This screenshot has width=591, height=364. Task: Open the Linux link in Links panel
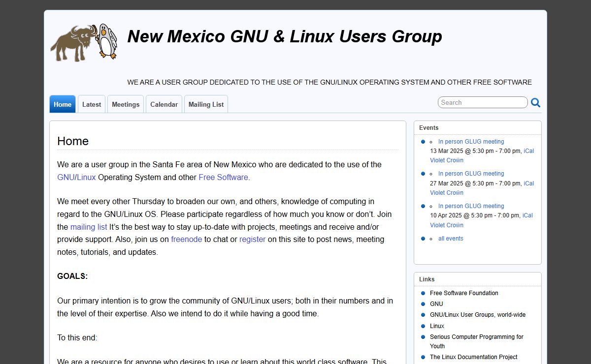pos(437,326)
